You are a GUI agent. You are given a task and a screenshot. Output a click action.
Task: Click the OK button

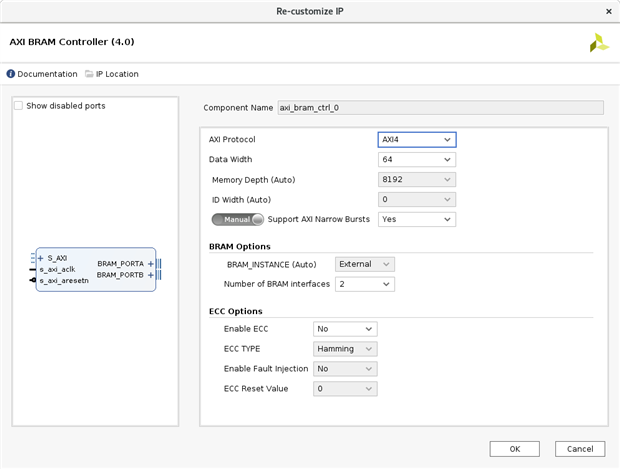[x=514, y=449]
